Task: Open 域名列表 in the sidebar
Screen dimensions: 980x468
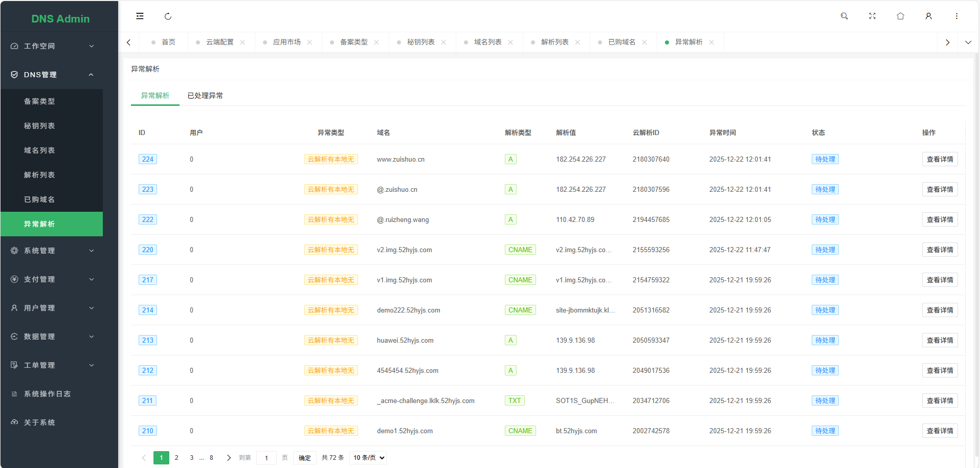Action: (x=39, y=150)
